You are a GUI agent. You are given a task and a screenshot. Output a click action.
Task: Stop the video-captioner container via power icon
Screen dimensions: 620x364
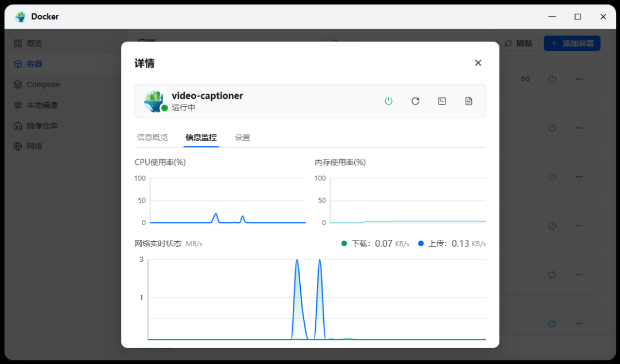(389, 101)
